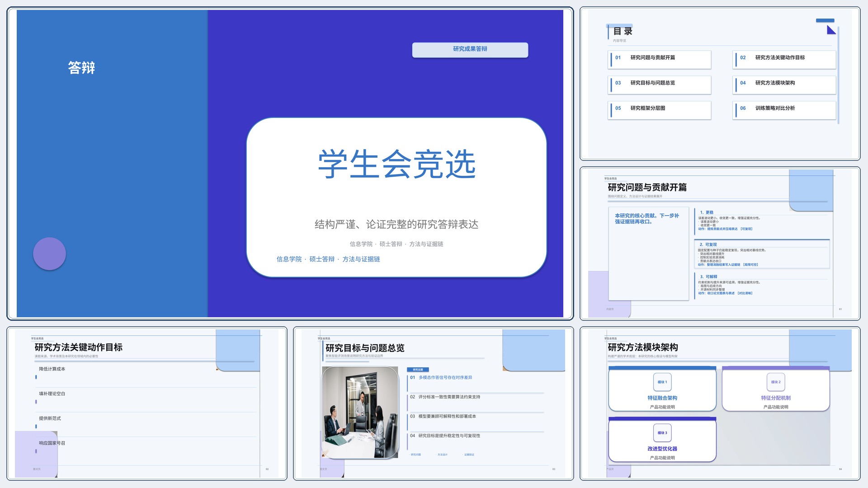Click item 02 评分标准一致性需要算法约束支持
The width and height of the screenshot is (868, 488).
445,397
